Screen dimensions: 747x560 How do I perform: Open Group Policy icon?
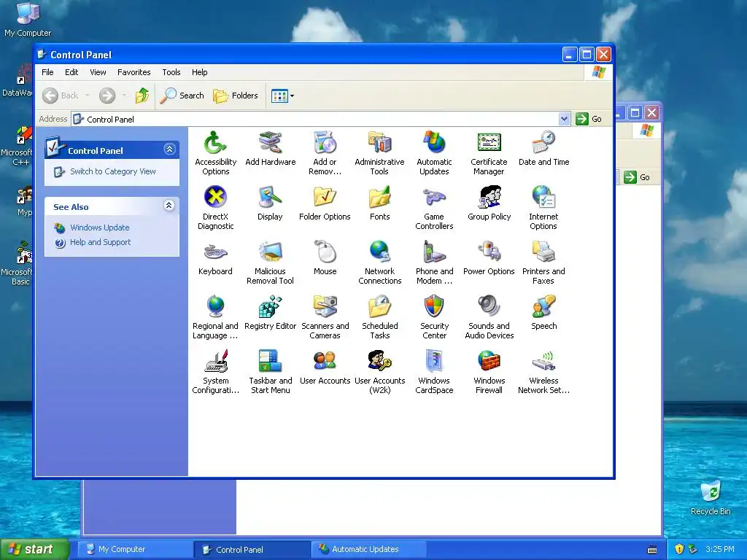pos(489,197)
